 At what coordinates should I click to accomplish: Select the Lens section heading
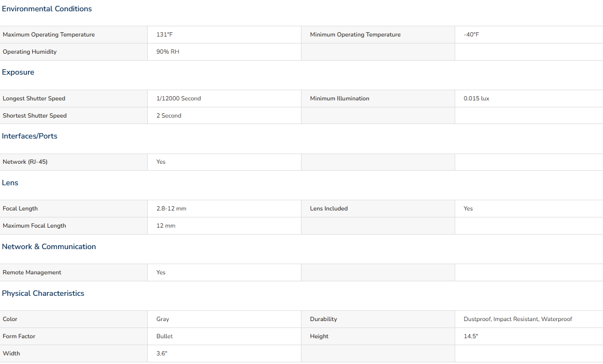tap(10, 183)
